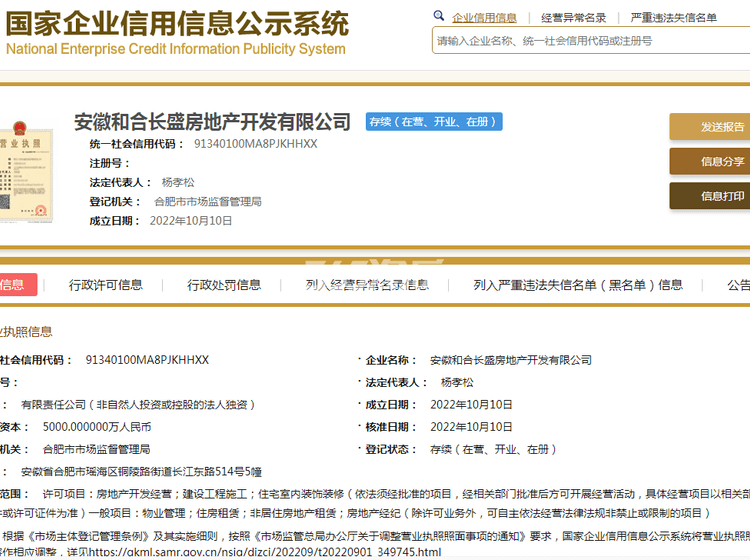Image resolution: width=750 pixels, height=560 pixels.
Task: Open the 列入严重违法失信名单（黑名单）信息 tab
Action: [578, 285]
